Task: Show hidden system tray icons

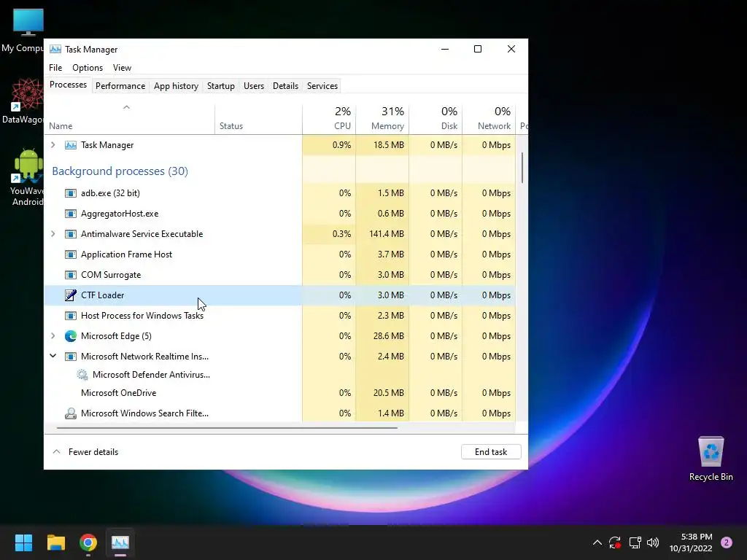Action: (597, 542)
